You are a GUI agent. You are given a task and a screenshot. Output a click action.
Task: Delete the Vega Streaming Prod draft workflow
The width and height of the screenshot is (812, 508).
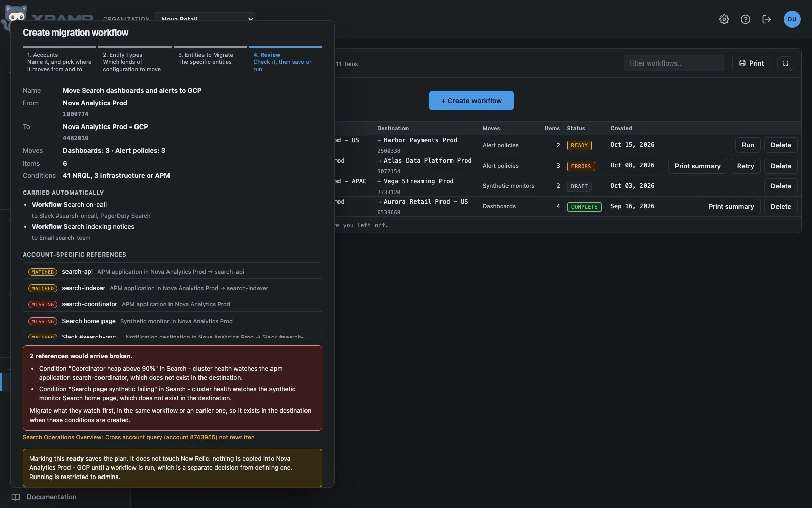pyautogui.click(x=781, y=186)
